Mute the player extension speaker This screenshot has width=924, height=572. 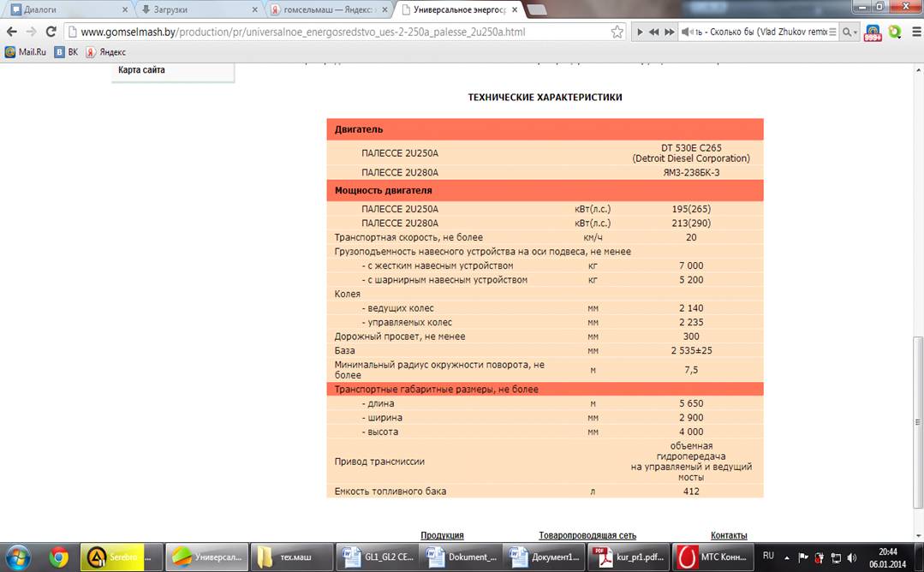tap(687, 32)
